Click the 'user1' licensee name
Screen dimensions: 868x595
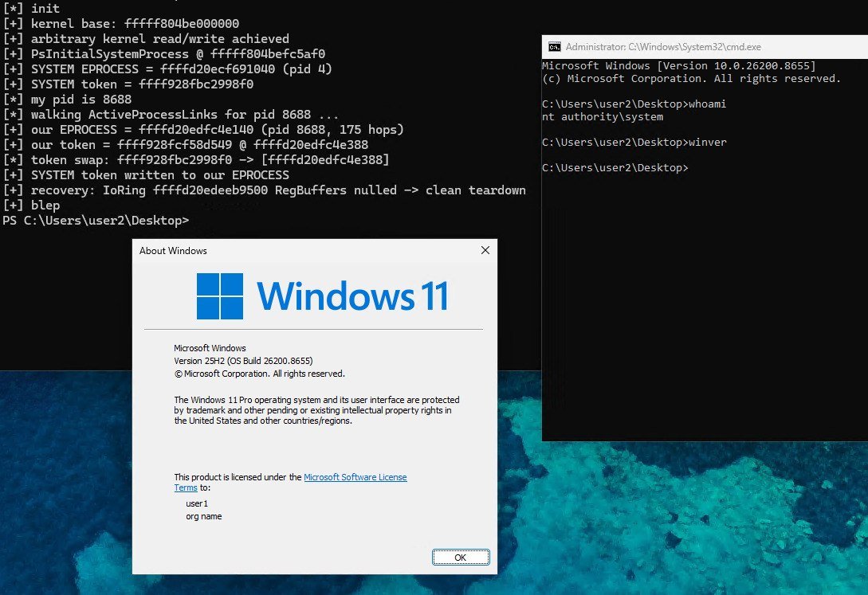197,503
